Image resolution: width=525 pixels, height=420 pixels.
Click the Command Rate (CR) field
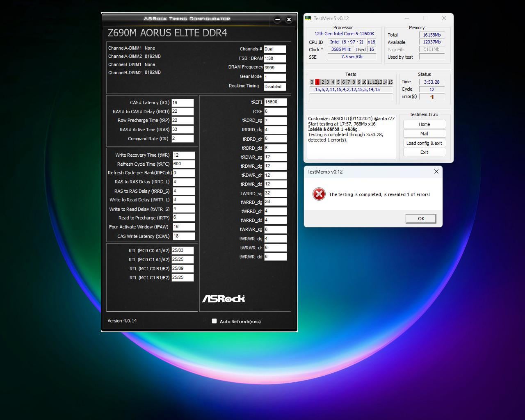click(x=183, y=139)
